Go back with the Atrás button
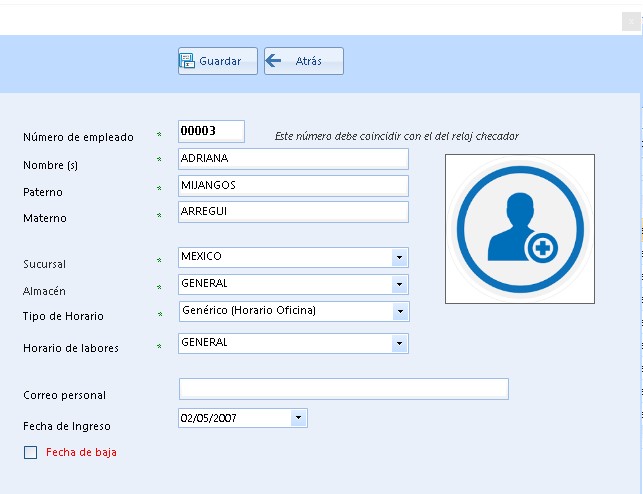 (304, 61)
